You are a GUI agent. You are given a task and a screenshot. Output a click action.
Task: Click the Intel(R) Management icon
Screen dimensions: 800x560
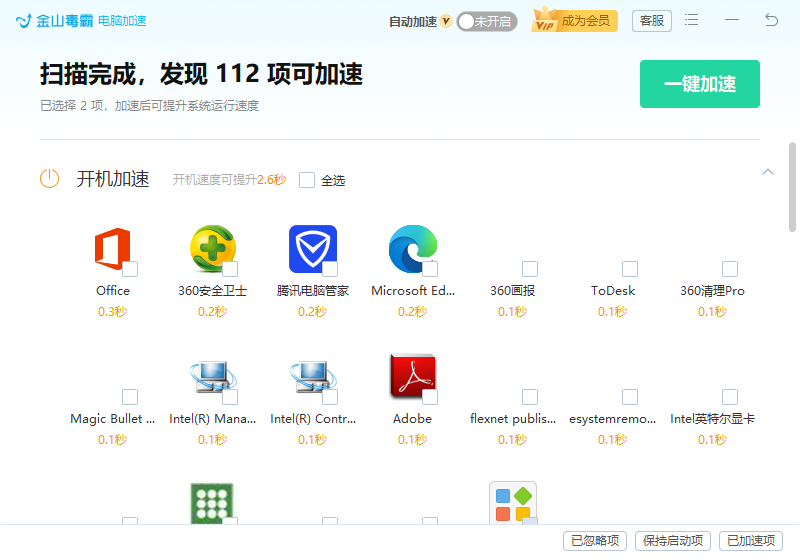(212, 376)
